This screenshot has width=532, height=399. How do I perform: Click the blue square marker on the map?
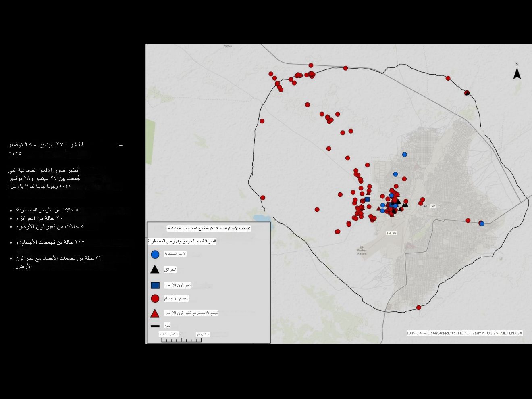[367, 199]
